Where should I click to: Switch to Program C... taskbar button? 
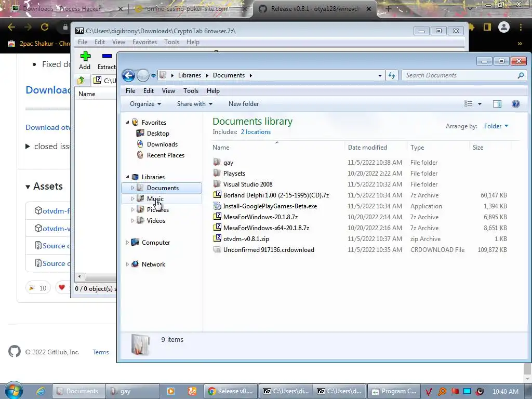click(x=394, y=391)
